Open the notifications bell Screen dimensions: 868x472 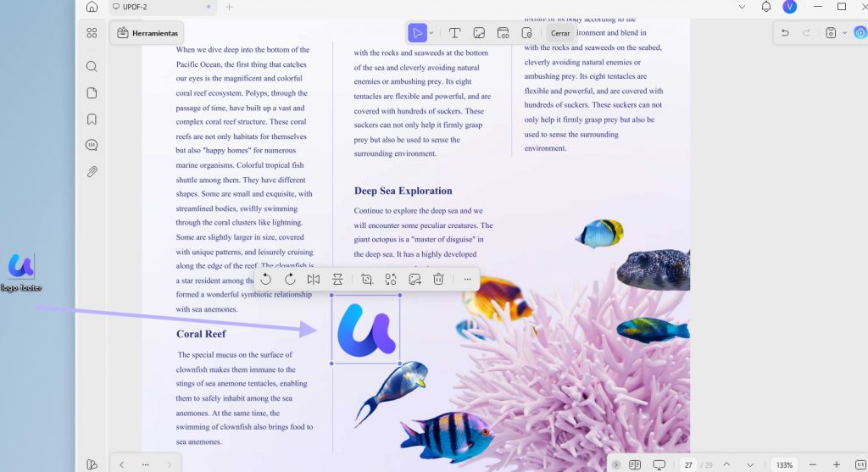click(766, 7)
